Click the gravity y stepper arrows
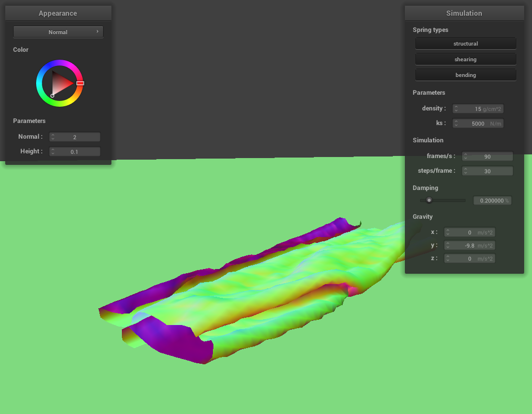Screen dimensions: 532x414 pyautogui.click(x=448, y=245)
